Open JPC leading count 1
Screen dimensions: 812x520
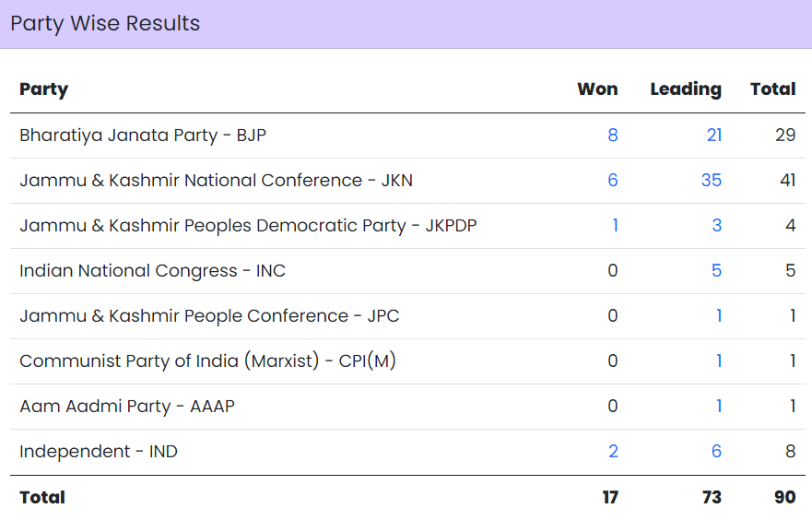click(719, 315)
